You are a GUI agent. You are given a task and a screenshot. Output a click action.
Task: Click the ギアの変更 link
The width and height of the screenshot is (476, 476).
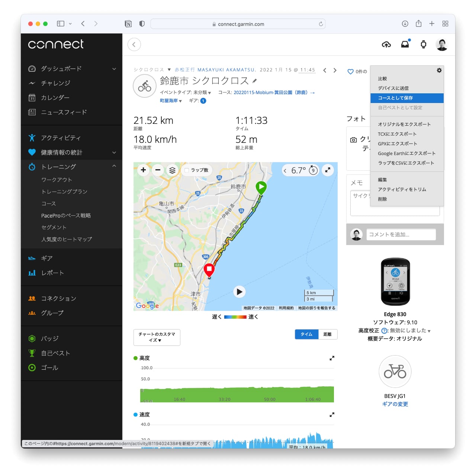(x=395, y=404)
